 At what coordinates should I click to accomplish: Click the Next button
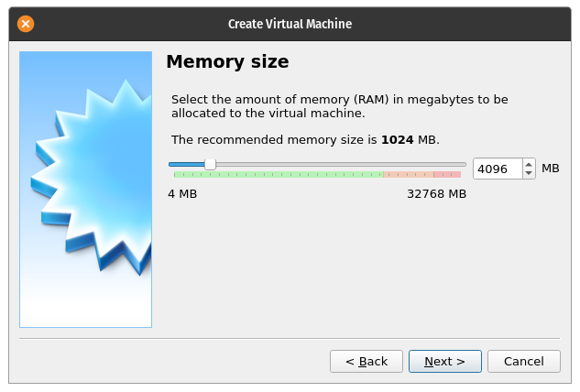click(445, 361)
